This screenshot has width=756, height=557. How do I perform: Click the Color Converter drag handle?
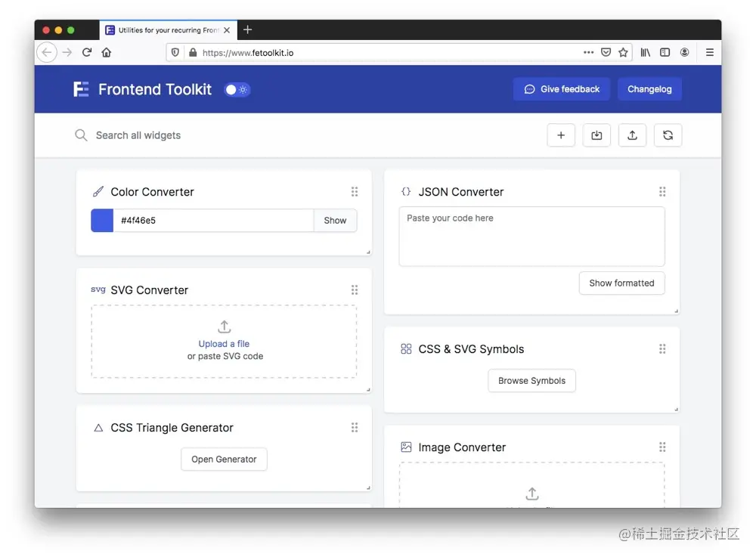pos(355,192)
